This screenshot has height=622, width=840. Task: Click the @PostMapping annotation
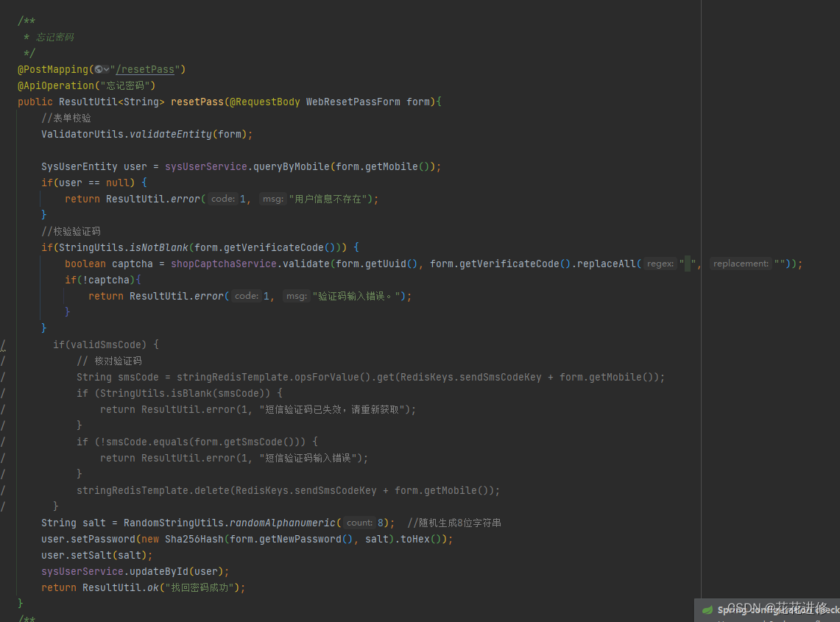[x=52, y=70]
